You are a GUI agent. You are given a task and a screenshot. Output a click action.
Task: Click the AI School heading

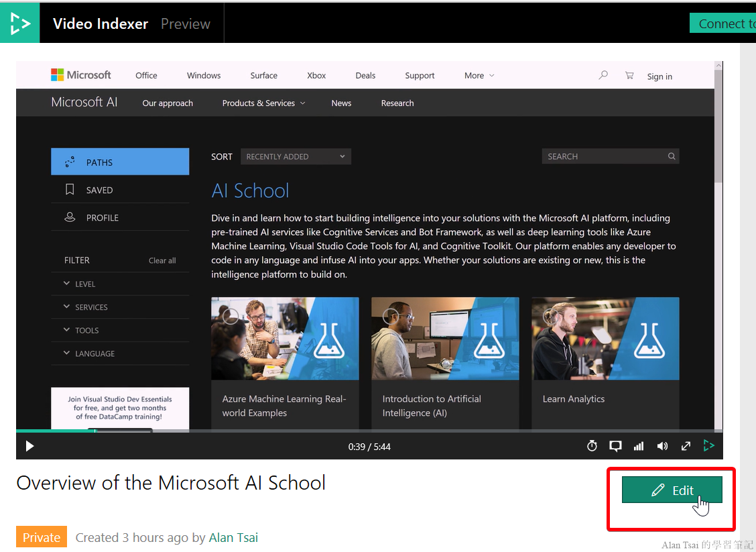coord(250,190)
